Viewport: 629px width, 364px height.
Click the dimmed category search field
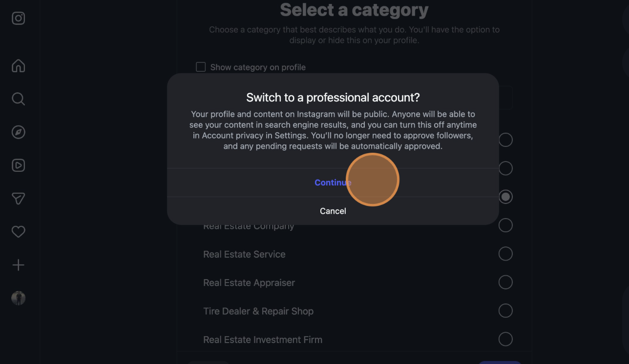point(354,97)
